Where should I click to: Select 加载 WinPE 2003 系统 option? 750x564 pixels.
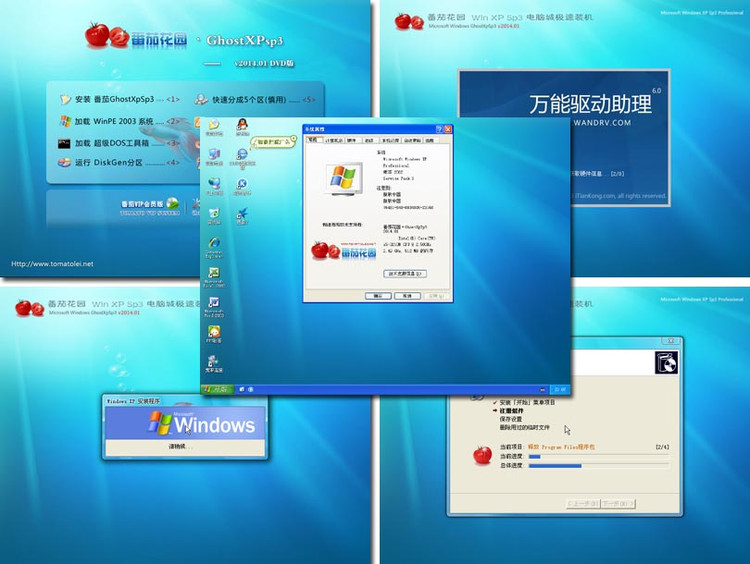pyautogui.click(x=127, y=122)
